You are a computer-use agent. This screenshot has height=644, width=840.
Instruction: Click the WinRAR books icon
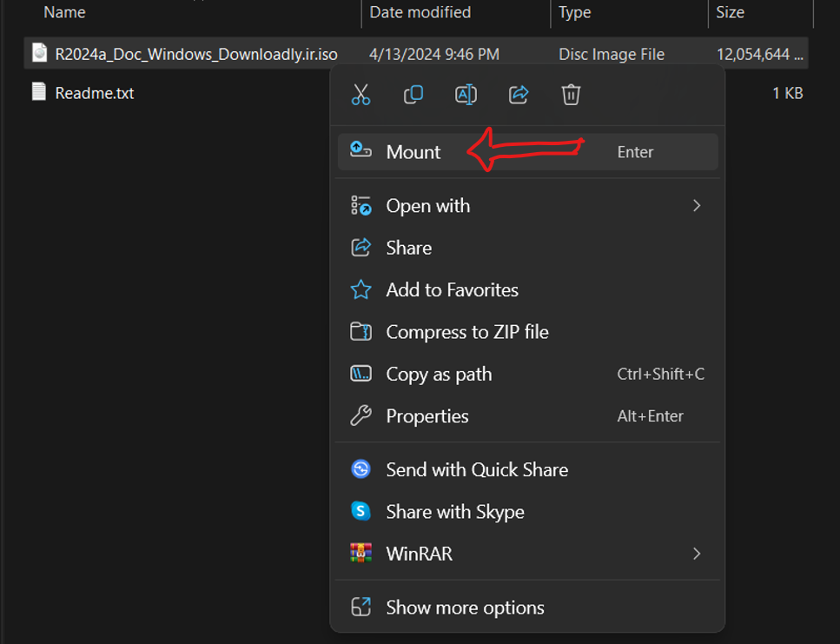(360, 554)
